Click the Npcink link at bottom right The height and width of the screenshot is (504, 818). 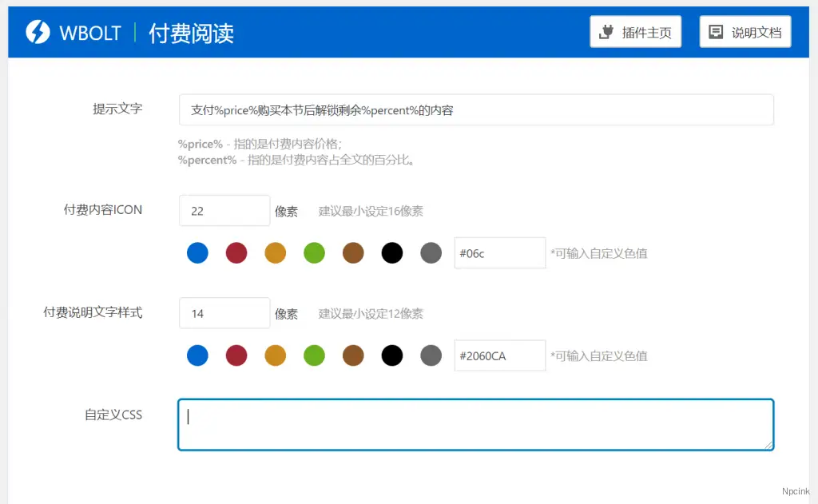click(x=795, y=491)
